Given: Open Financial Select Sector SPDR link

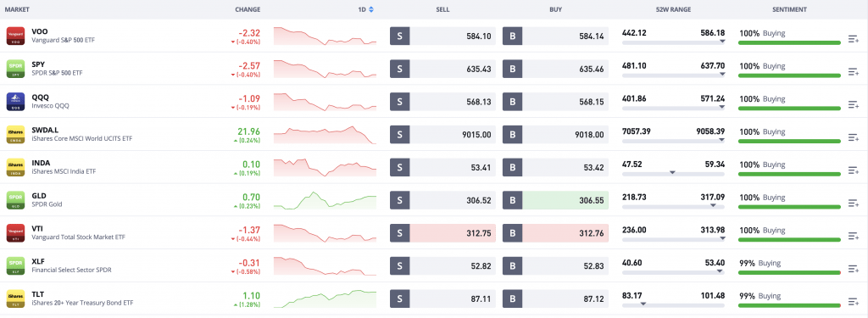Looking at the screenshot, I should (71, 270).
